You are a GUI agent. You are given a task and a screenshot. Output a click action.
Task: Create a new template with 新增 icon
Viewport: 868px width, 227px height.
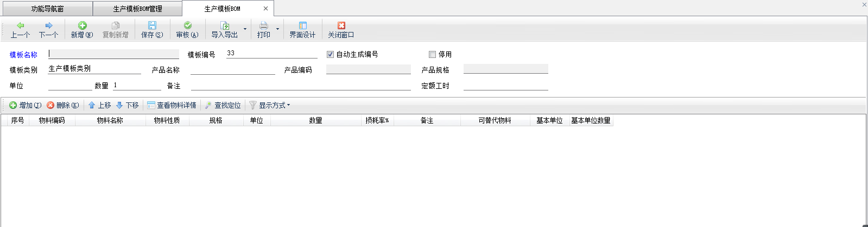82,25
